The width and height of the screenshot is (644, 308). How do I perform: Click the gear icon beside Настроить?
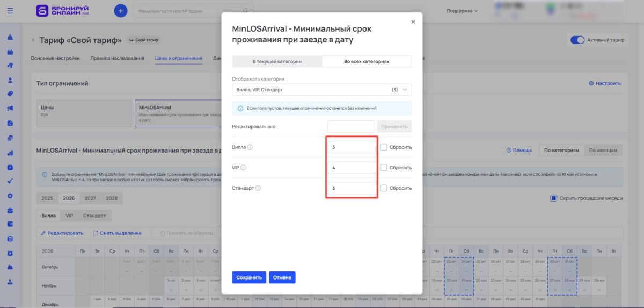(x=591, y=83)
